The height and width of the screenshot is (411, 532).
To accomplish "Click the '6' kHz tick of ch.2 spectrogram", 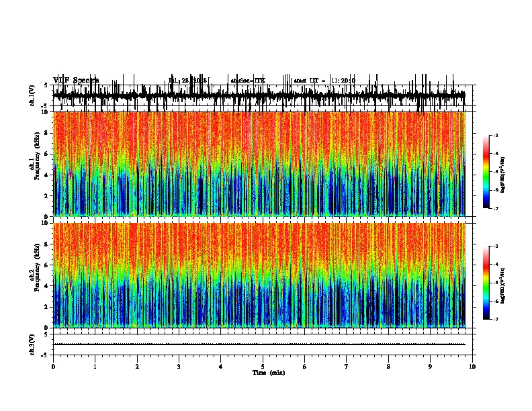I will pos(47,265).
